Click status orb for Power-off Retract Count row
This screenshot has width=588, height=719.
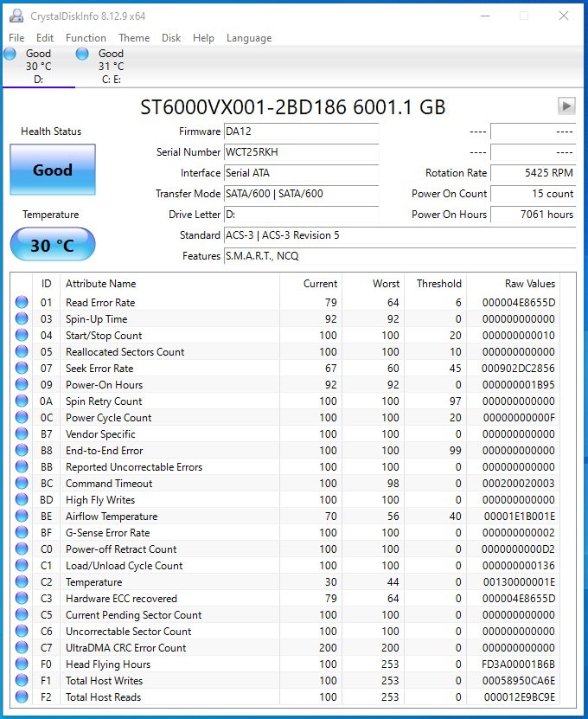(x=22, y=549)
